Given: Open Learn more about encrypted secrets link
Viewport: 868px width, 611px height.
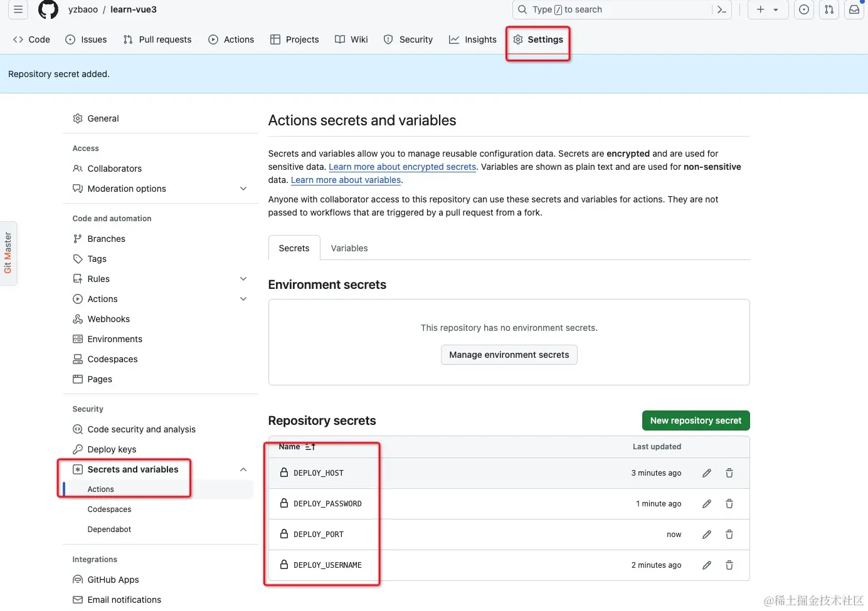Looking at the screenshot, I should 402,167.
